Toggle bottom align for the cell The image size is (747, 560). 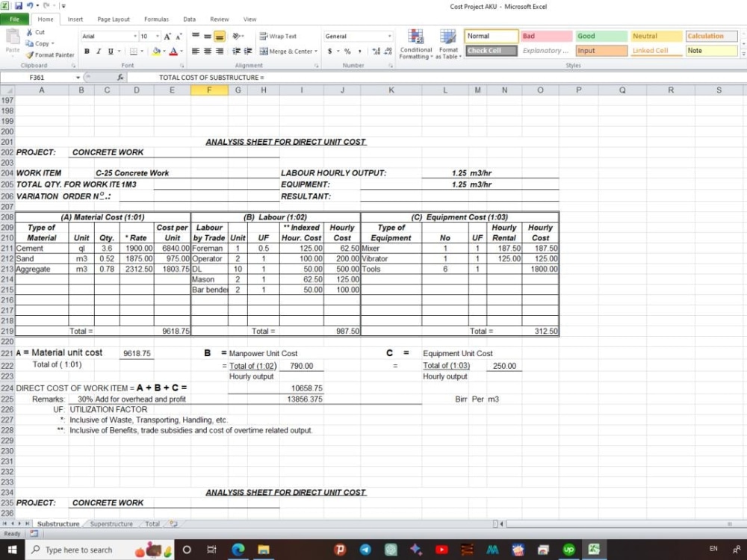point(220,36)
